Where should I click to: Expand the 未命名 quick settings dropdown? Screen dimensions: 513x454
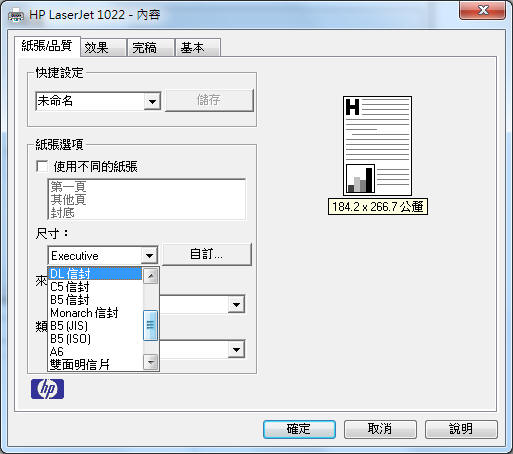[152, 101]
